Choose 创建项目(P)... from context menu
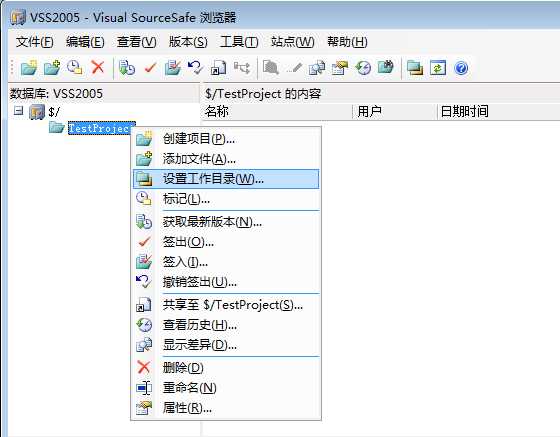Image resolution: width=560 pixels, height=437 pixels. [226, 139]
